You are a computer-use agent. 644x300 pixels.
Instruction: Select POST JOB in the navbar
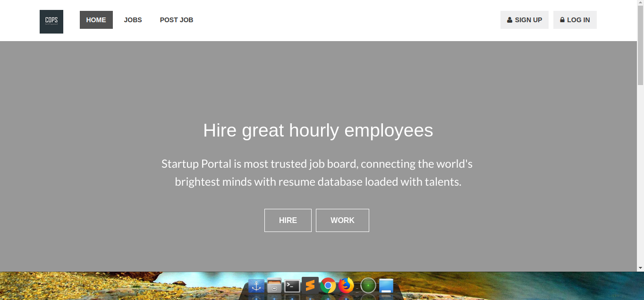pos(177,20)
